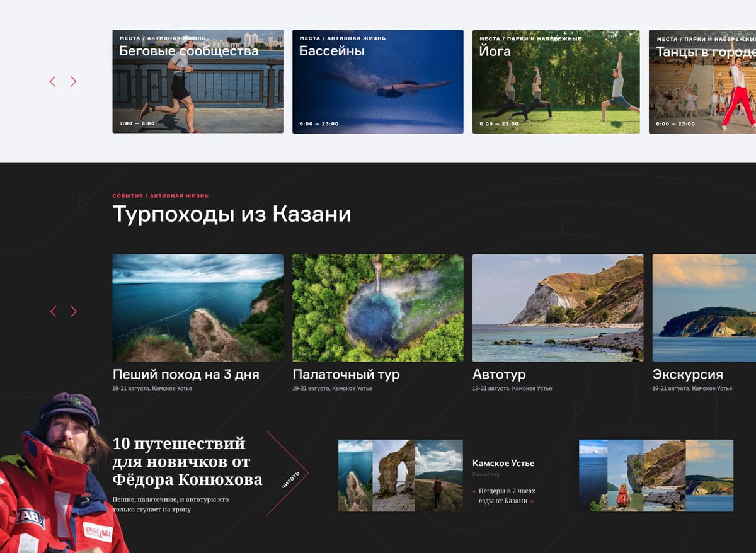Select the Автотур cliff beach photo

point(558,307)
